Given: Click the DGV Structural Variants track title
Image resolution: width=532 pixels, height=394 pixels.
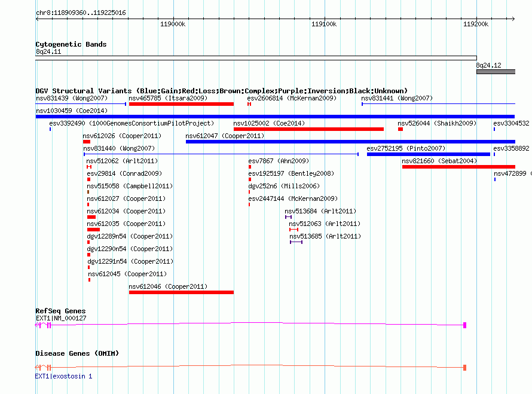Looking at the screenshot, I should (222, 91).
